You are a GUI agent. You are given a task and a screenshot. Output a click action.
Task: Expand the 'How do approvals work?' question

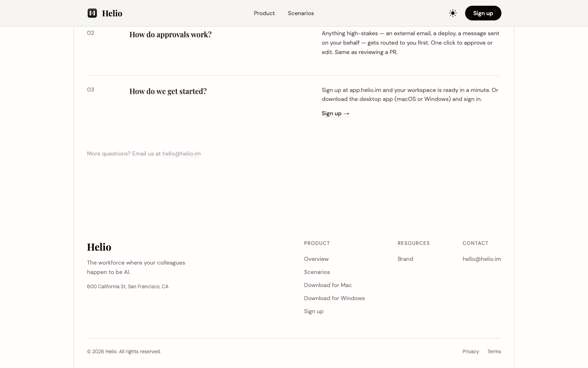pos(170,34)
